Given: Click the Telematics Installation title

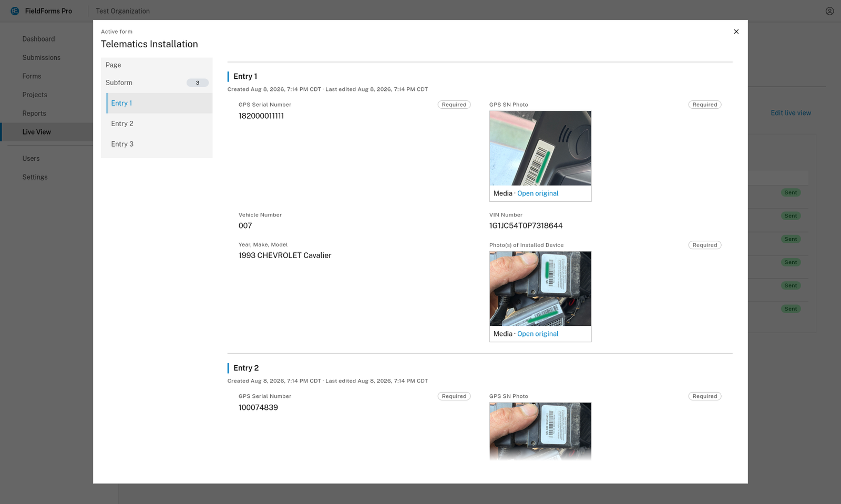Looking at the screenshot, I should tap(149, 44).
